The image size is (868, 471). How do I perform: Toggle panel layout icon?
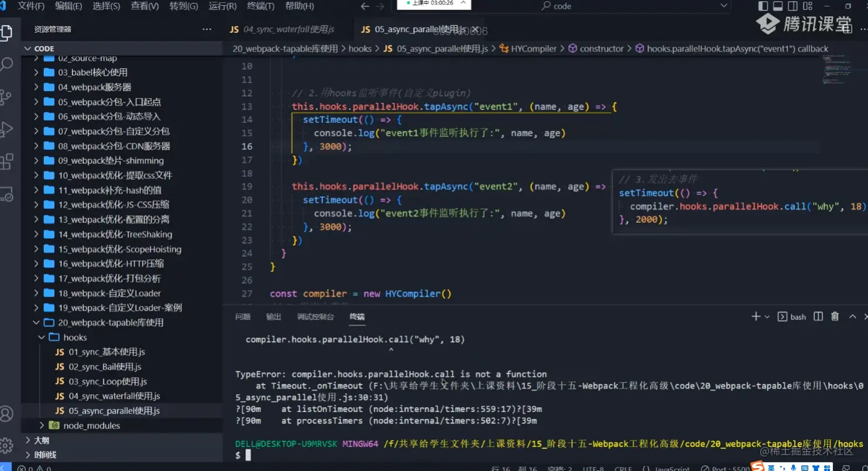pyautogui.click(x=778, y=6)
